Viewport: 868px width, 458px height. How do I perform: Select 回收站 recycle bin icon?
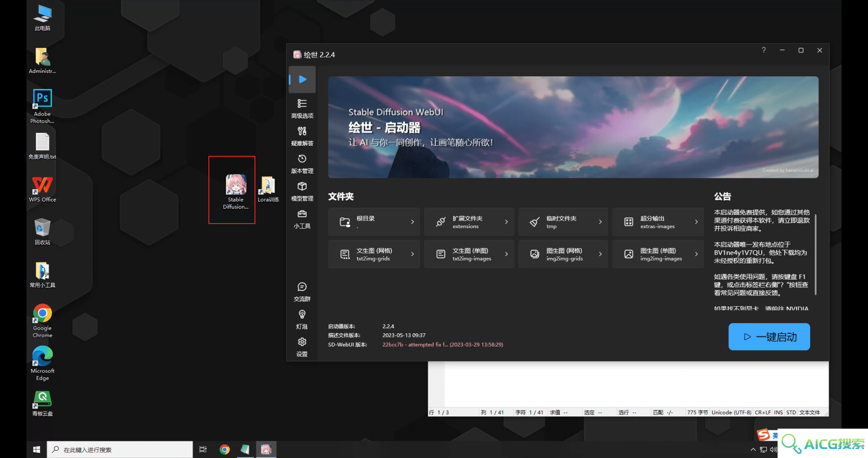click(42, 232)
